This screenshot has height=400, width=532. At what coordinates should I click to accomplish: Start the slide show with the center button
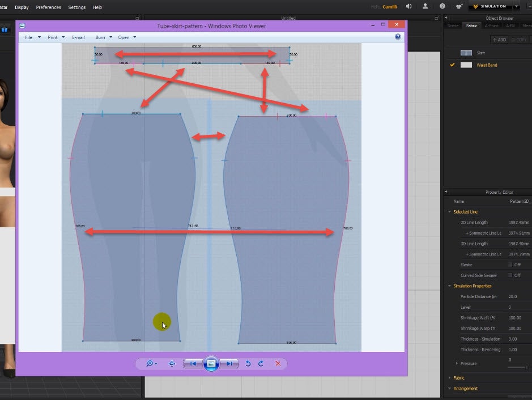pos(211,364)
